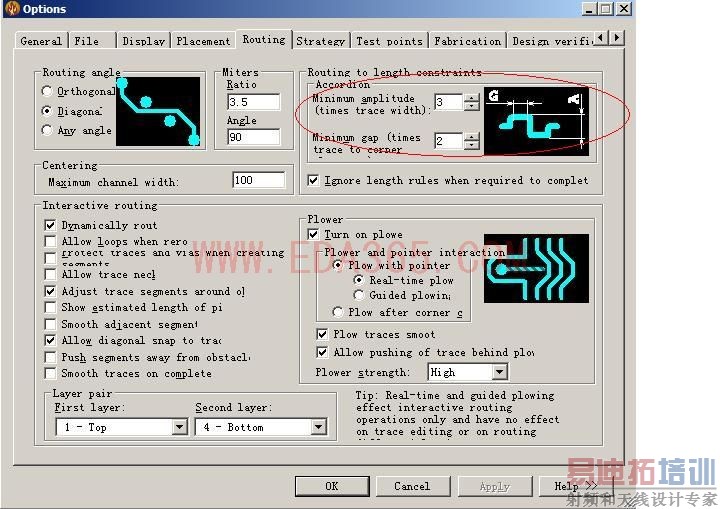This screenshot has height=509, width=720.
Task: Click the Minimum amplitude value field
Action: click(448, 102)
